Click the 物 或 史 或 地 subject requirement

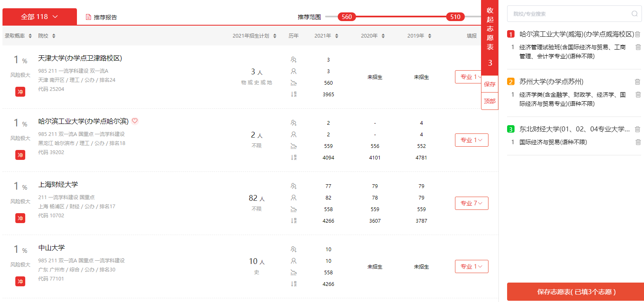coord(256,83)
